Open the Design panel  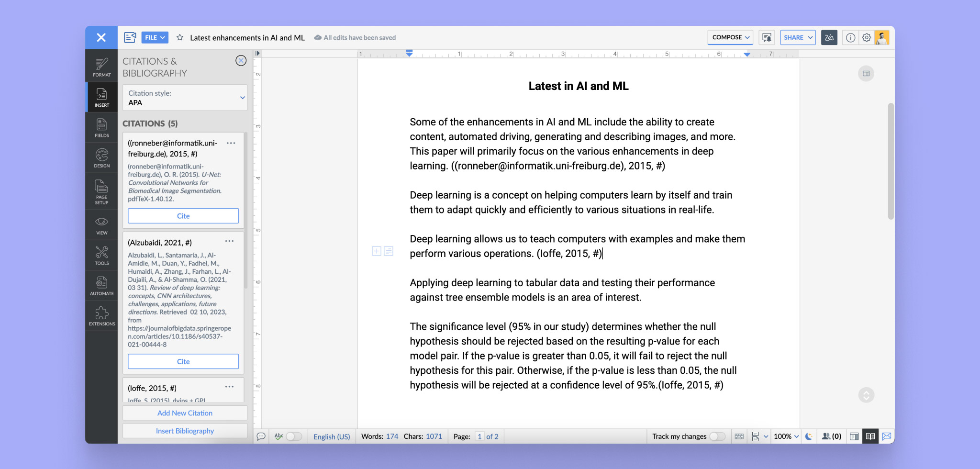click(x=101, y=158)
